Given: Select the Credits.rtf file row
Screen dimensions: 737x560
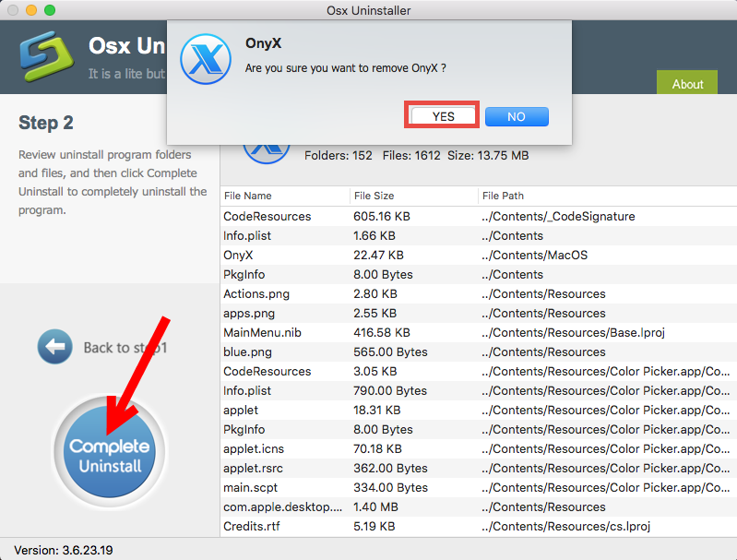Looking at the screenshot, I should pyautogui.click(x=479, y=526).
